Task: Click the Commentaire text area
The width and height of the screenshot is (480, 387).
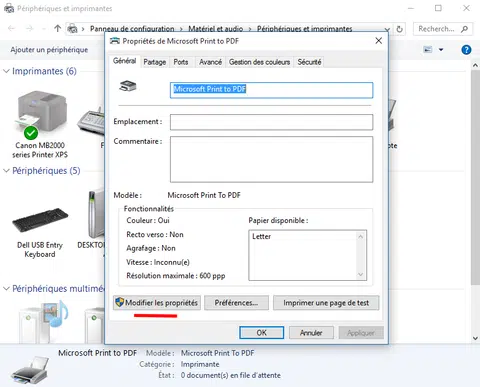Action: [x=271, y=159]
